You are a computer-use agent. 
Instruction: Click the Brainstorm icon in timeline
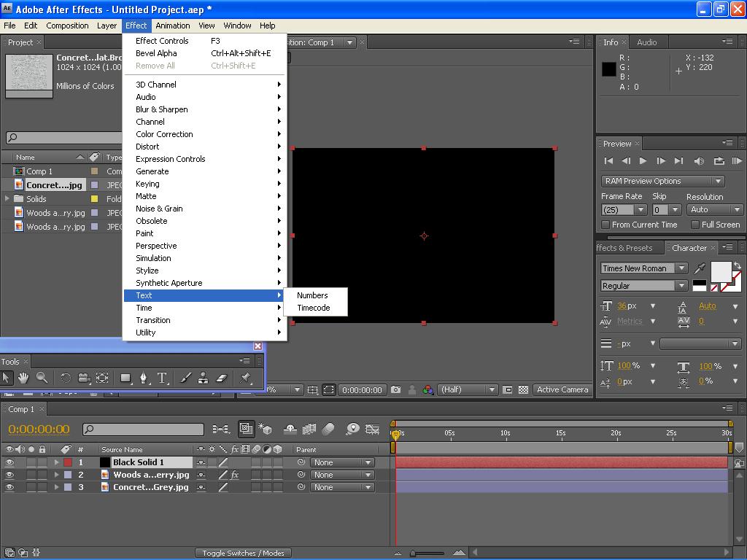coord(352,429)
